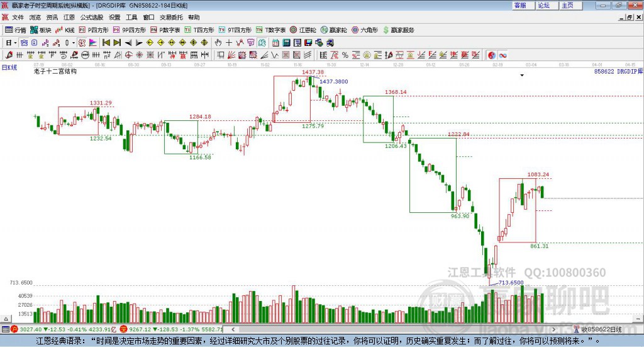Viewport: 644px width, 347px height.
Task: Open the T数字表 number table
Action: pyautogui.click(x=270, y=30)
